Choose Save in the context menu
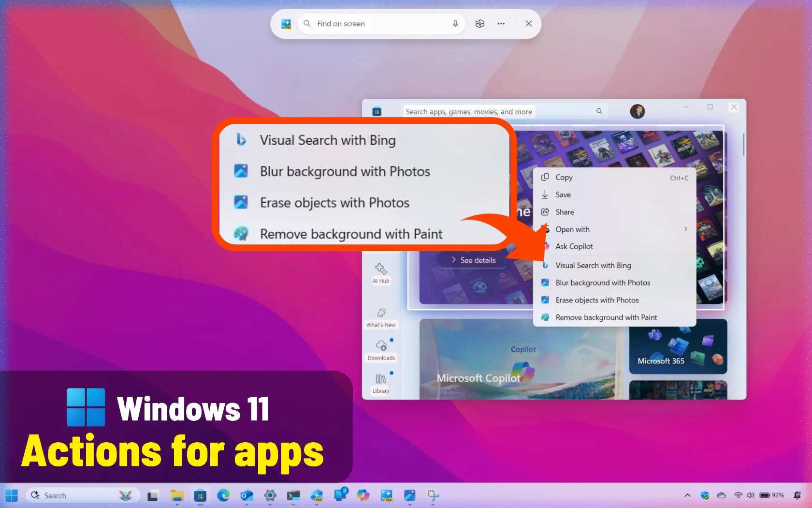 tap(615, 194)
